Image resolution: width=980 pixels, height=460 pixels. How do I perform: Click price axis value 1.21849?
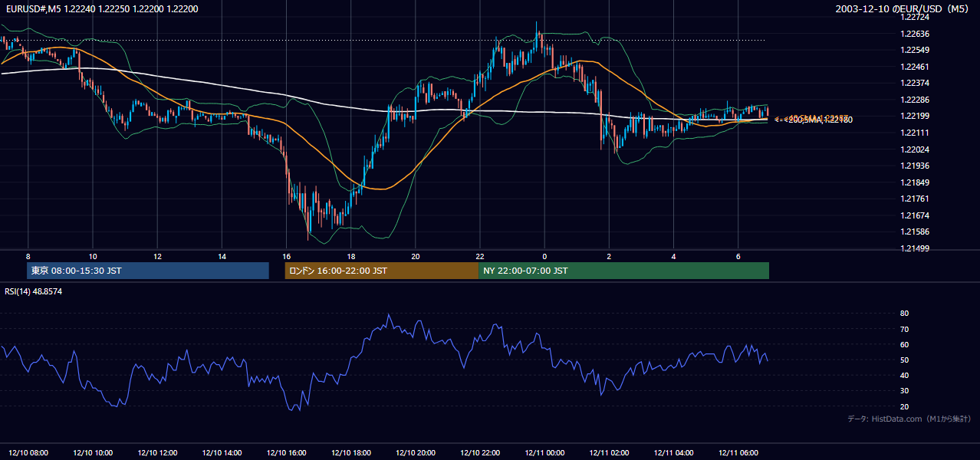point(916,182)
